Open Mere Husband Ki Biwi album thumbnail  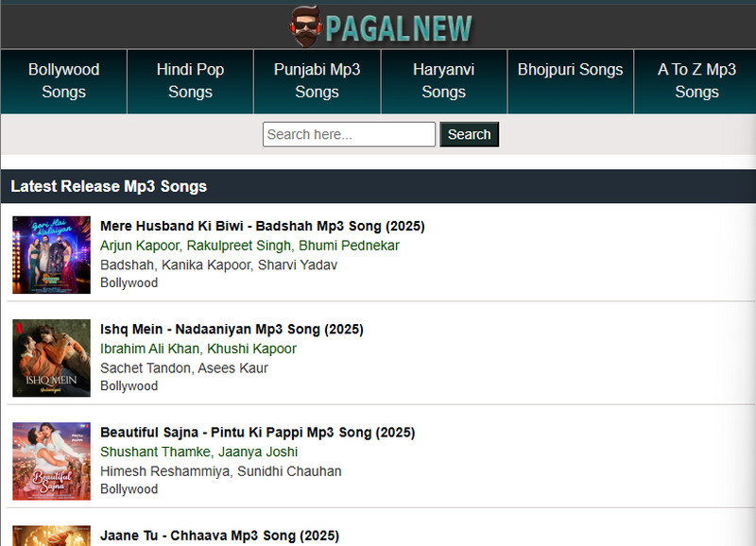(52, 255)
